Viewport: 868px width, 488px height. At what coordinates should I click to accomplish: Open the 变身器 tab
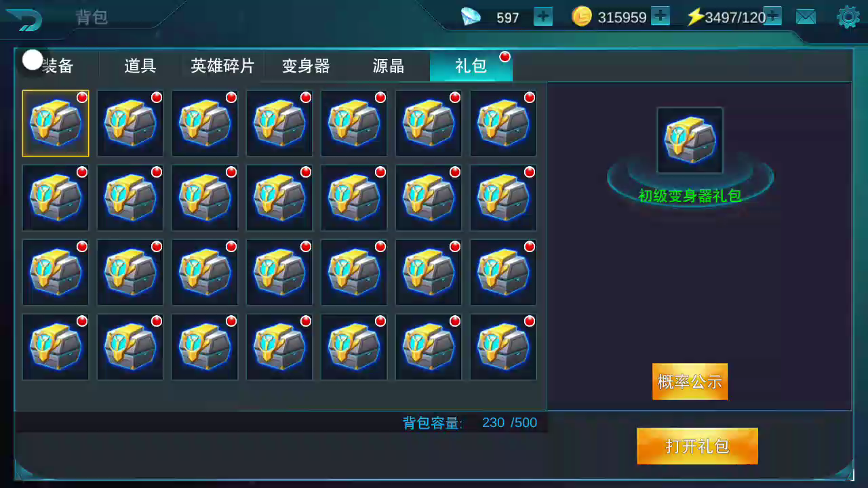(x=306, y=66)
